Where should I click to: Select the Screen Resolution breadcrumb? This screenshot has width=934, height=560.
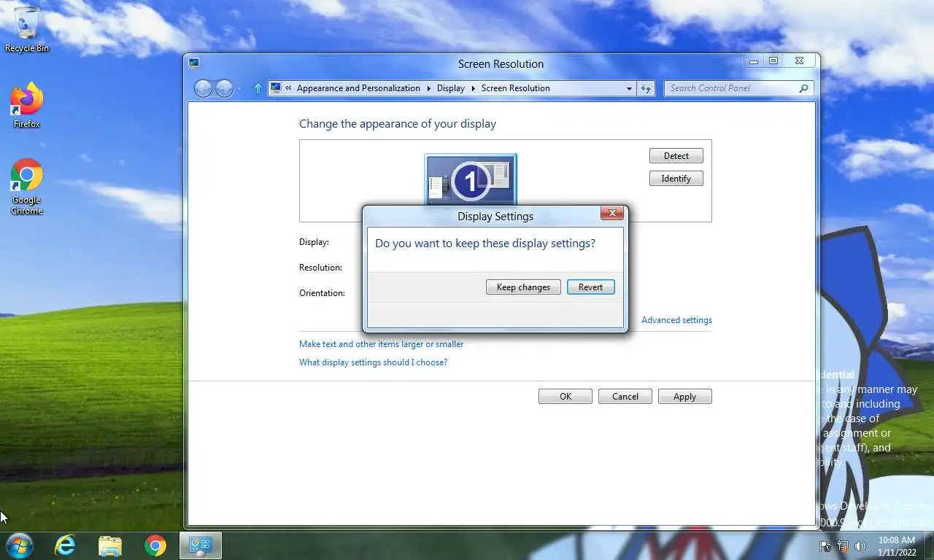[x=516, y=88]
